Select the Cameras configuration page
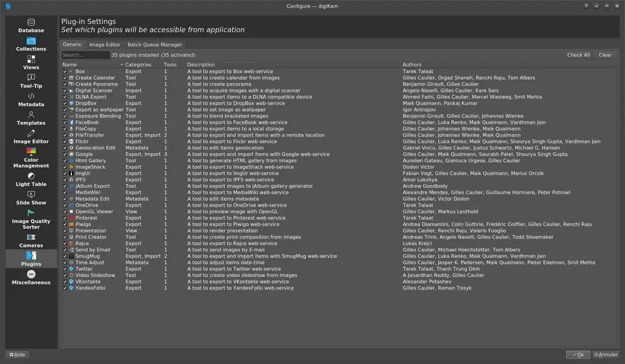The width and height of the screenshot is (625, 364). click(x=30, y=241)
